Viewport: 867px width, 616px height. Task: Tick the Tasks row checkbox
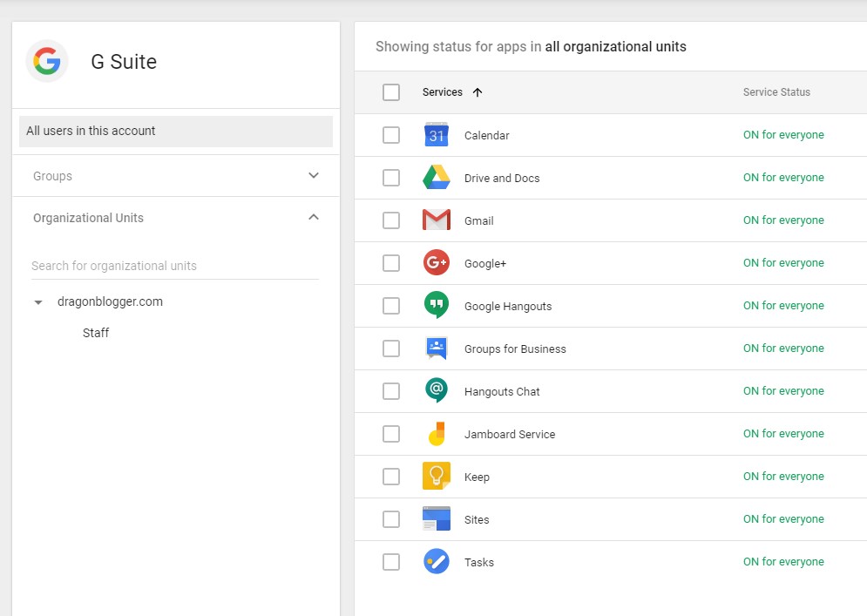coord(391,562)
